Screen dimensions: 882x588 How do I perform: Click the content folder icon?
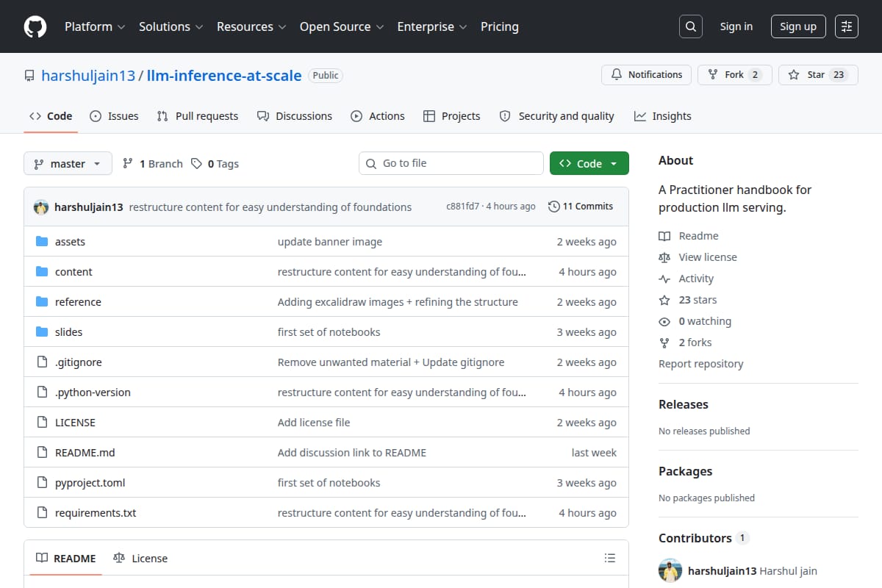coord(42,272)
